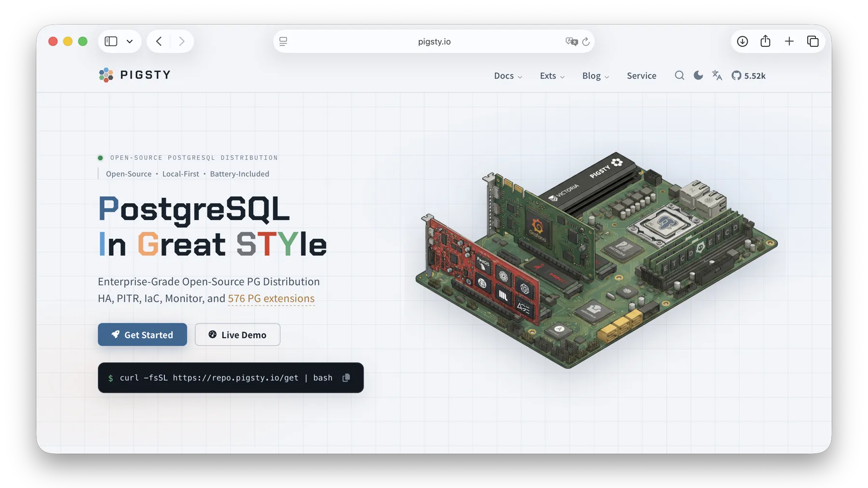Expand the Blog menu

(x=596, y=76)
